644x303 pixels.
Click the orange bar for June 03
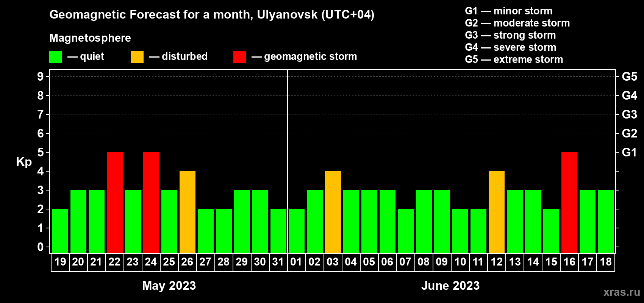click(x=333, y=212)
